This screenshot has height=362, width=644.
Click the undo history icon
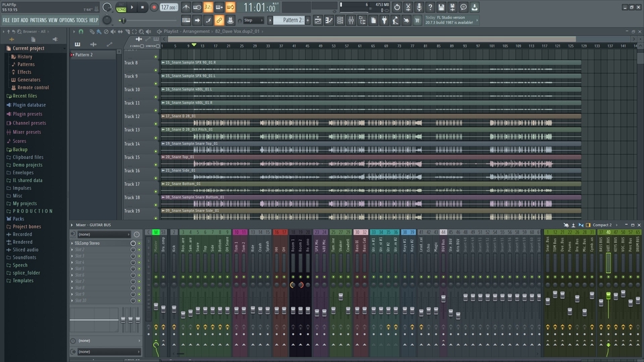[x=396, y=7]
